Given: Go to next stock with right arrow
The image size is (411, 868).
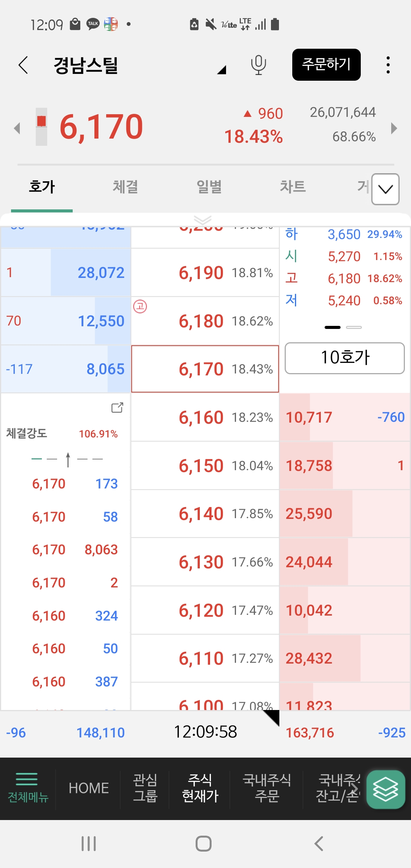Looking at the screenshot, I should 394,128.
